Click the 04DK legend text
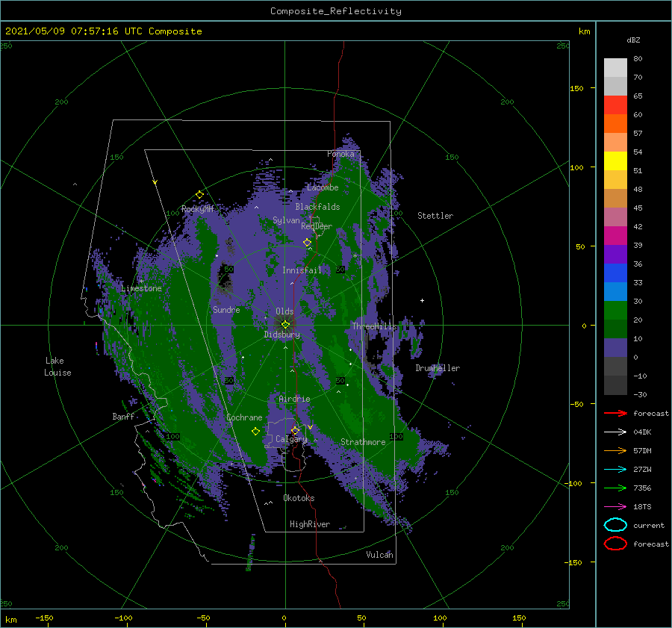The height and width of the screenshot is (628, 672). pos(642,432)
